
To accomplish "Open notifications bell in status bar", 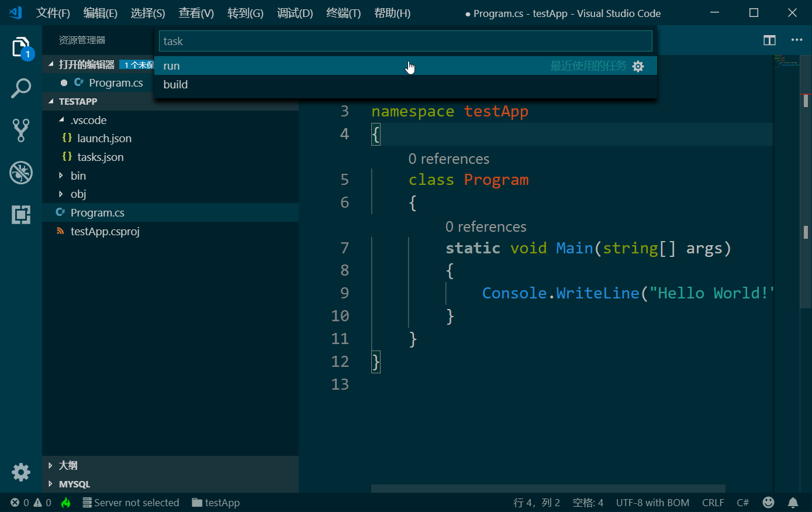I will click(x=793, y=503).
